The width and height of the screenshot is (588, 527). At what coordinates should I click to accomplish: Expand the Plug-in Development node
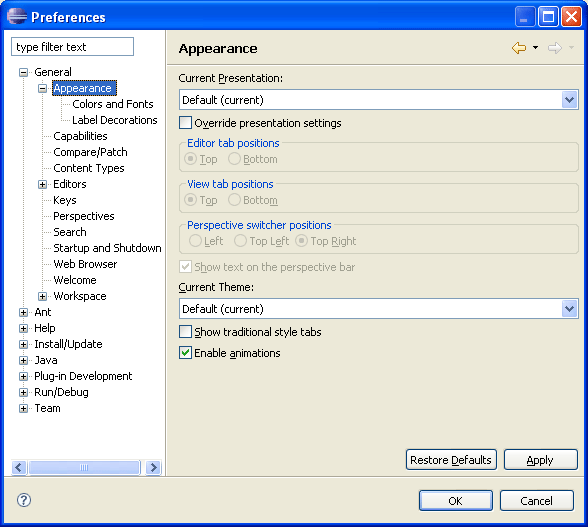pos(23,376)
